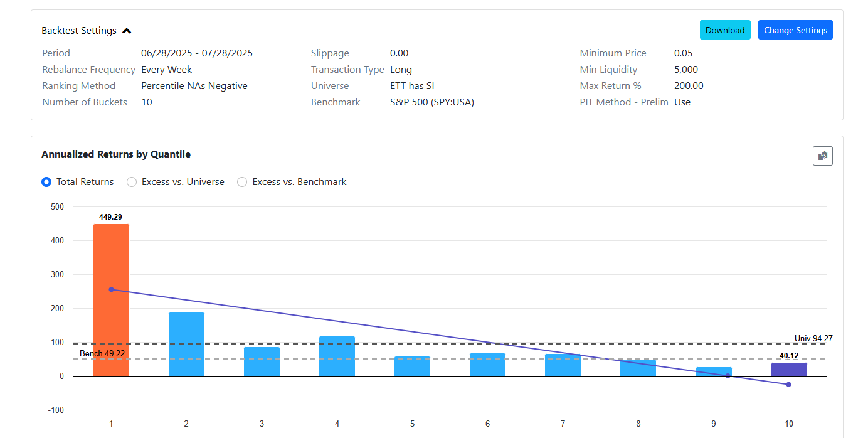This screenshot has width=868, height=438.
Task: Click the quantile 8 bar
Action: coord(638,368)
